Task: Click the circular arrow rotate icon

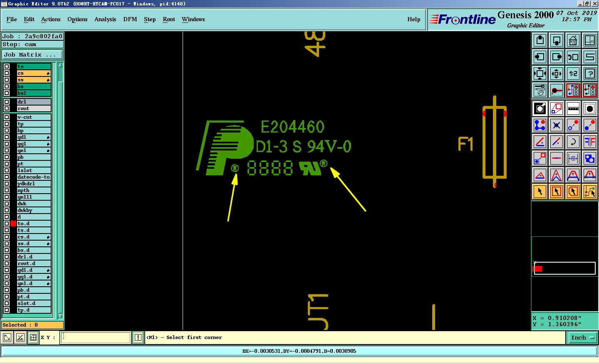Action: (x=573, y=142)
